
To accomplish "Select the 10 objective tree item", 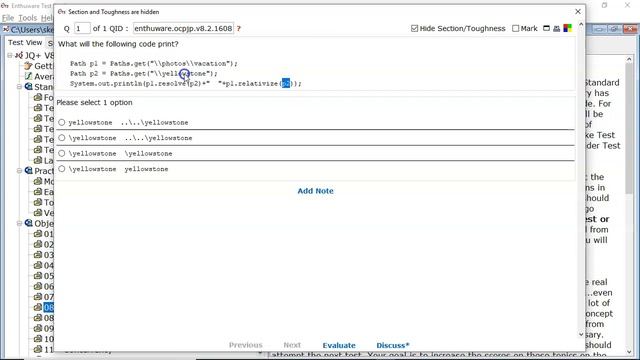I will tap(48, 339).
